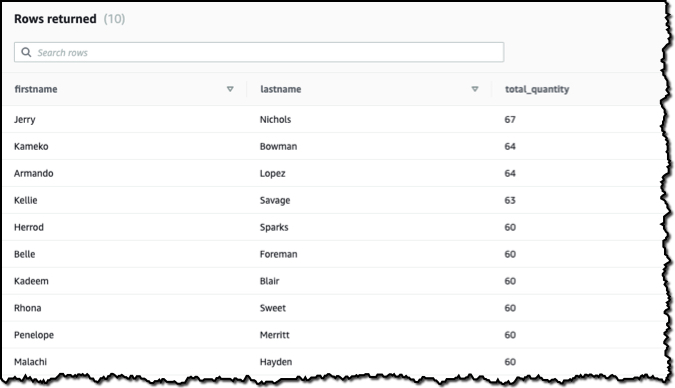
Task: Focus the Search rows input field
Action: [x=259, y=52]
